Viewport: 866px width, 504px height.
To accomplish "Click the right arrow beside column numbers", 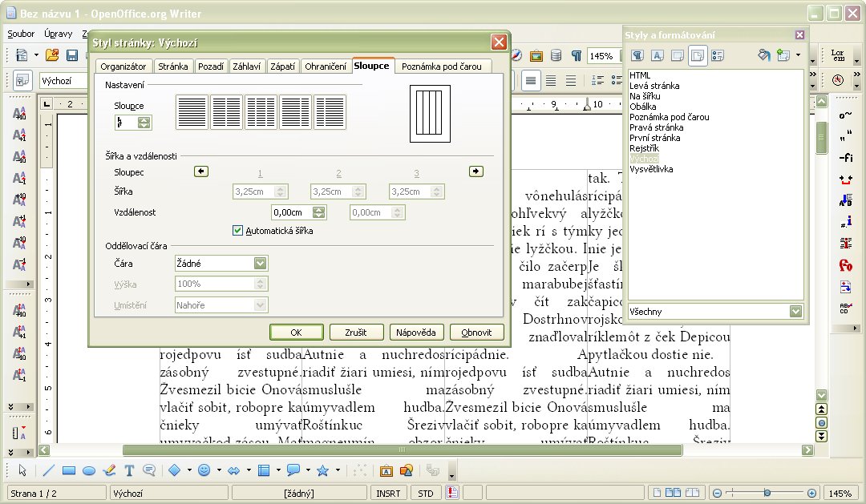I will tap(476, 171).
